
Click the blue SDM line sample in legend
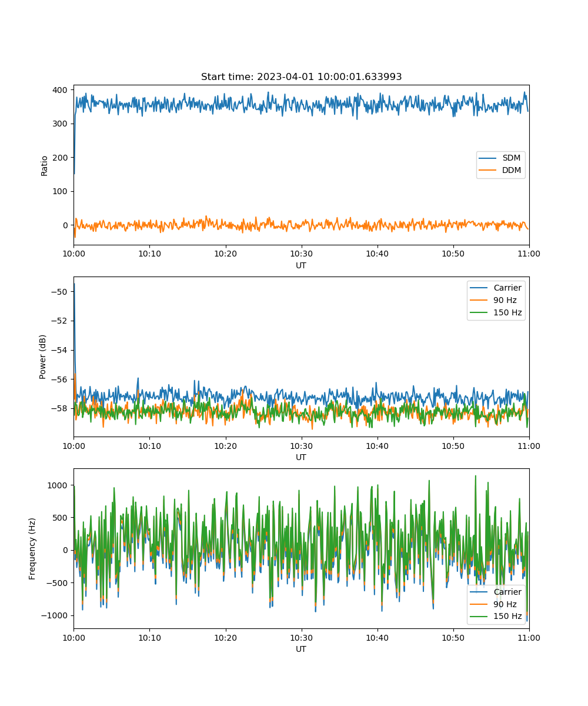[489, 158]
